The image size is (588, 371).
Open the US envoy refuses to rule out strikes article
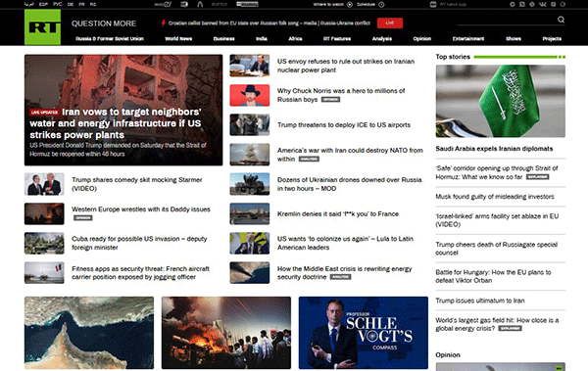coord(346,66)
